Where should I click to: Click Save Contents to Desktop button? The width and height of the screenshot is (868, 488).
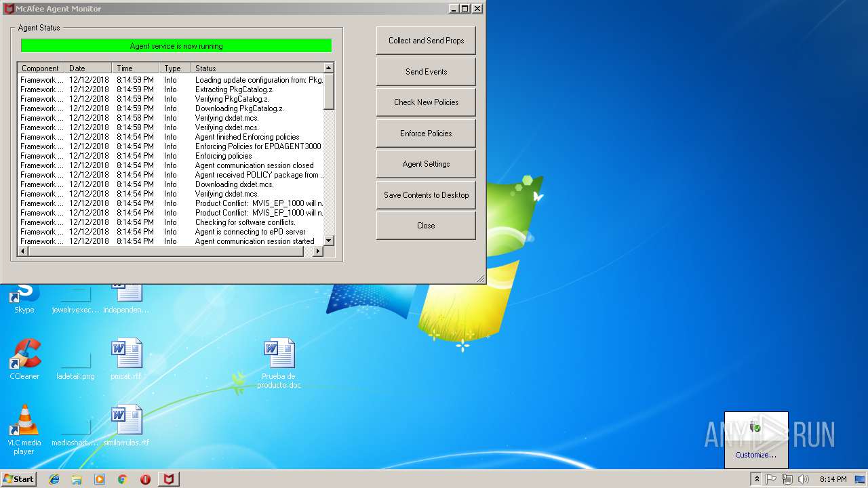pyautogui.click(x=426, y=195)
